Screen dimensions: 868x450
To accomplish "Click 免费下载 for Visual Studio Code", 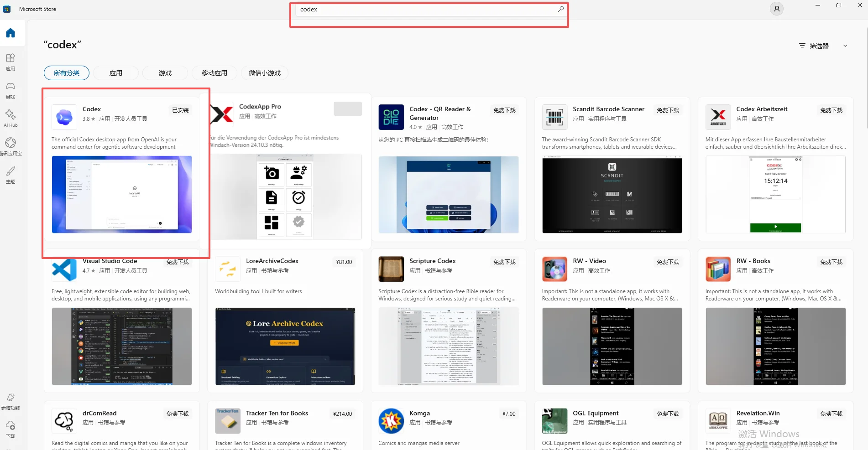I will tap(178, 262).
